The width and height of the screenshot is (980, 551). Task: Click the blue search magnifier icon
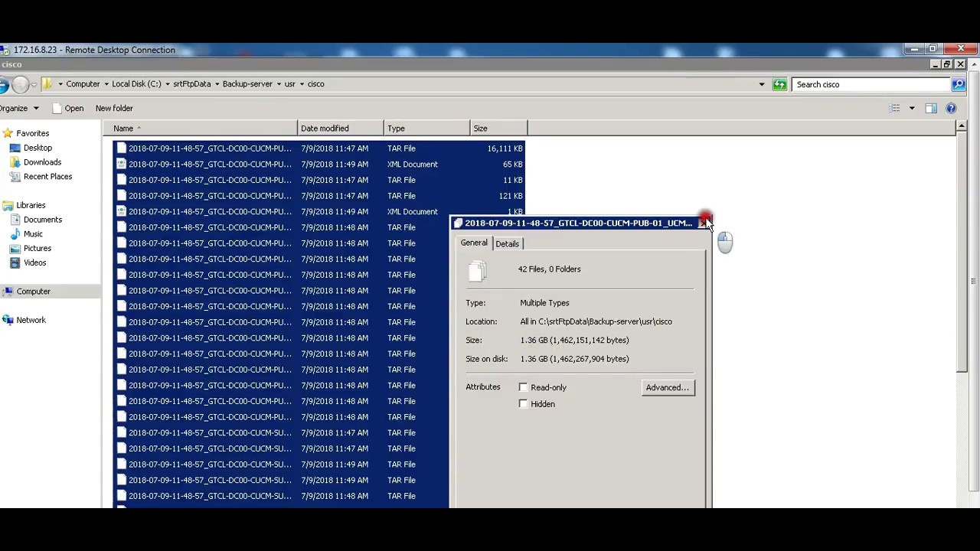click(958, 84)
